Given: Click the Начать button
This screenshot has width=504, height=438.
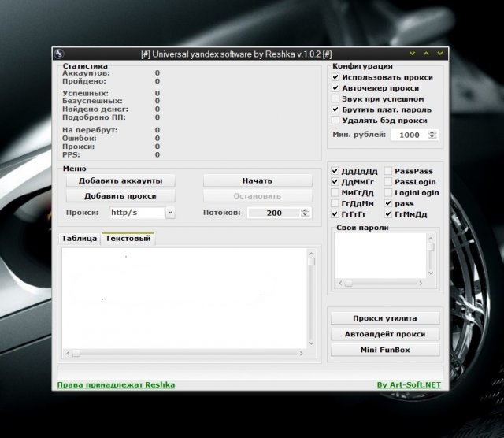Looking at the screenshot, I should pyautogui.click(x=258, y=180).
